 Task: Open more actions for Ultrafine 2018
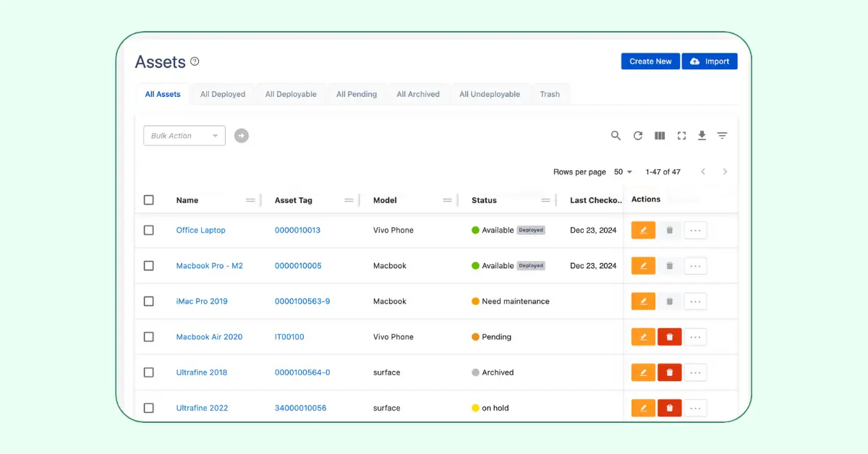[695, 372]
